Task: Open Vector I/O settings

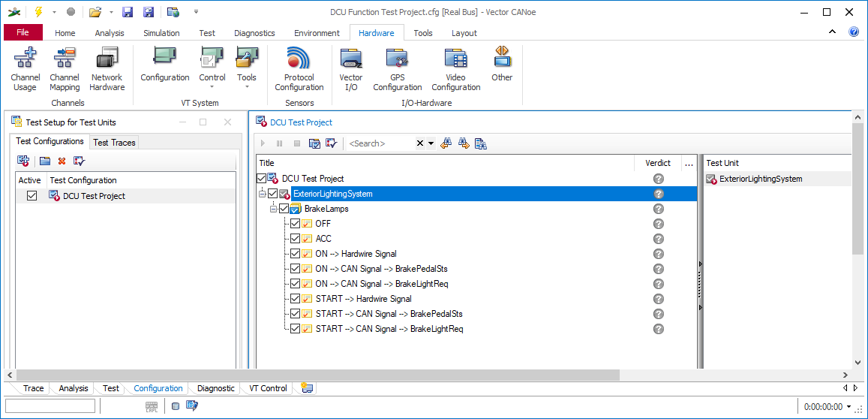Action: [x=351, y=69]
